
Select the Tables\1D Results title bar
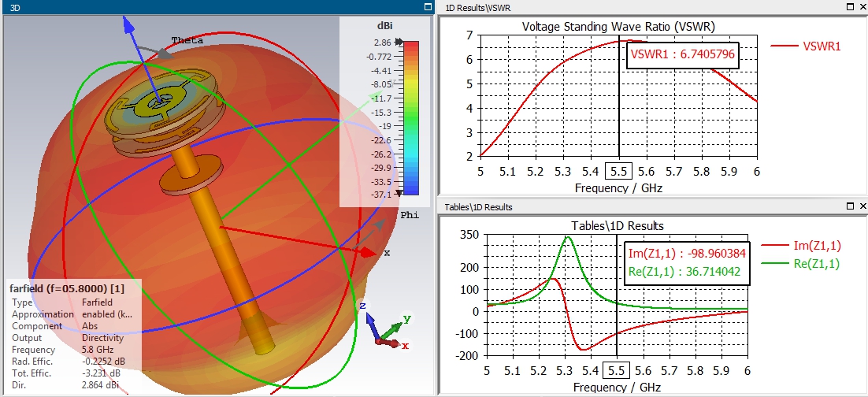652,206
